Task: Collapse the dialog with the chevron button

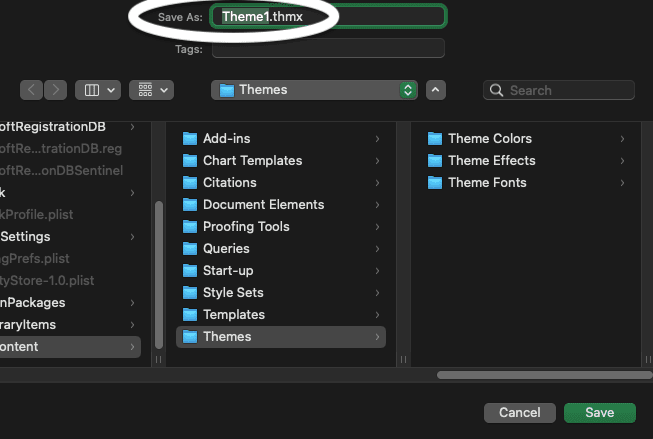Action: 435,90
